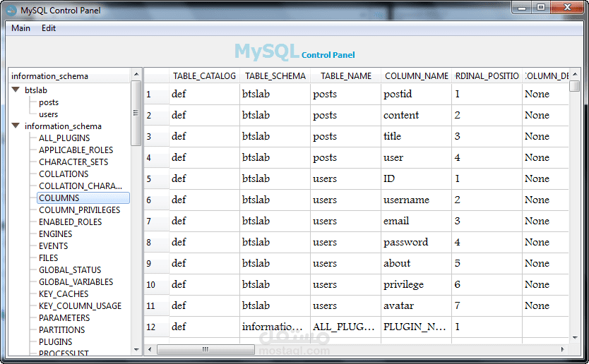Select CHARACTER_SETS in the tree
Viewport: 589px width, 364px height.
pos(73,162)
